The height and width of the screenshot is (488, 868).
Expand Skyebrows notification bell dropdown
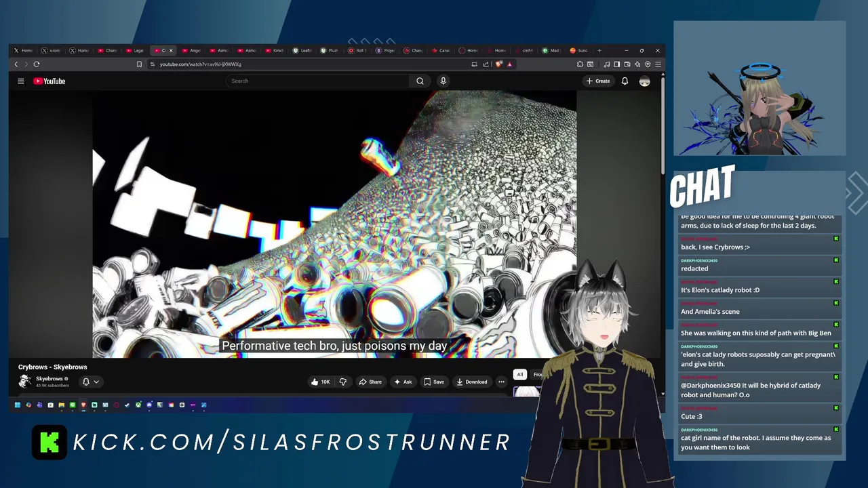click(91, 382)
